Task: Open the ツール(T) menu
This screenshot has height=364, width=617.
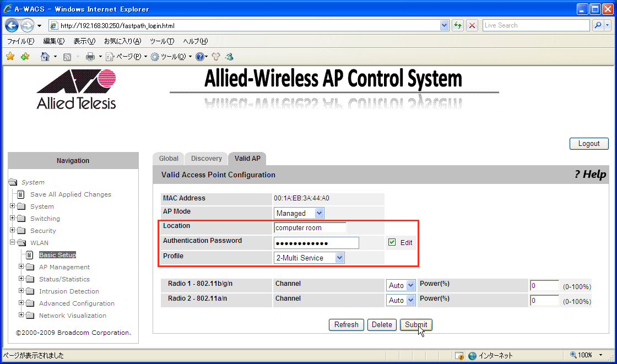Action: pos(162,41)
